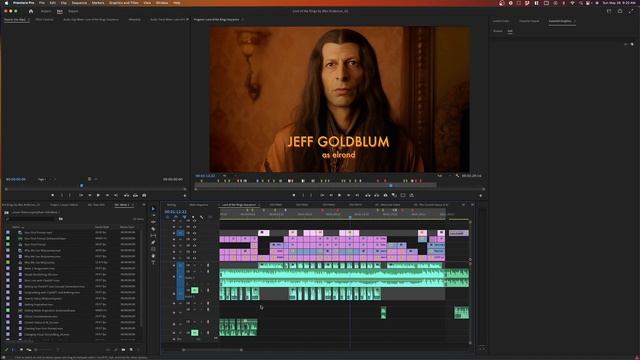Click the Media Start column header
Screen dimensions: 640x360
[x=127, y=227]
